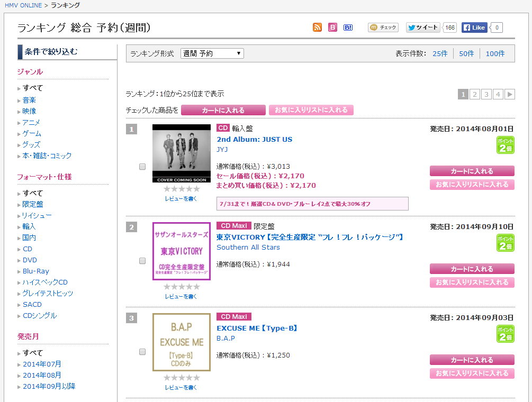Click the ポイント2倍 badge for JUST US
532x402 pixels.
pyautogui.click(x=505, y=145)
